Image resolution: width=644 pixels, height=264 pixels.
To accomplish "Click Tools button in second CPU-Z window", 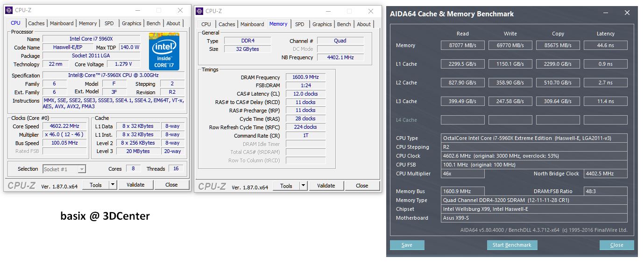I will [x=286, y=186].
